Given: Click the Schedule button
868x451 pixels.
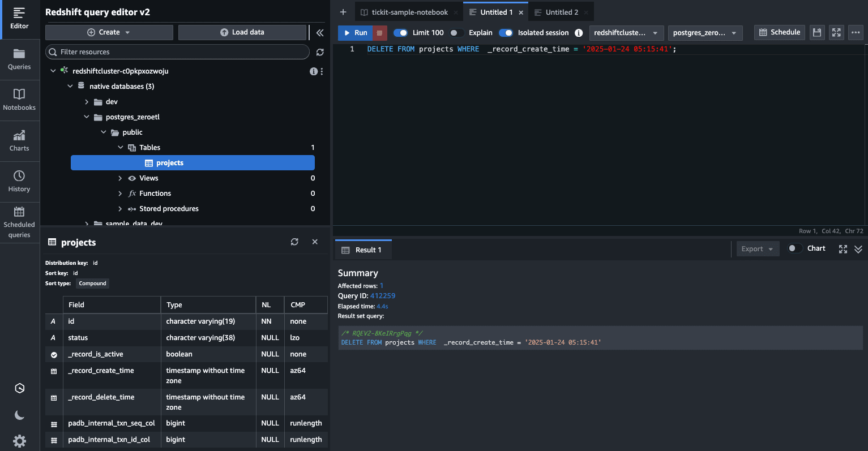Looking at the screenshot, I should pyautogui.click(x=780, y=32).
